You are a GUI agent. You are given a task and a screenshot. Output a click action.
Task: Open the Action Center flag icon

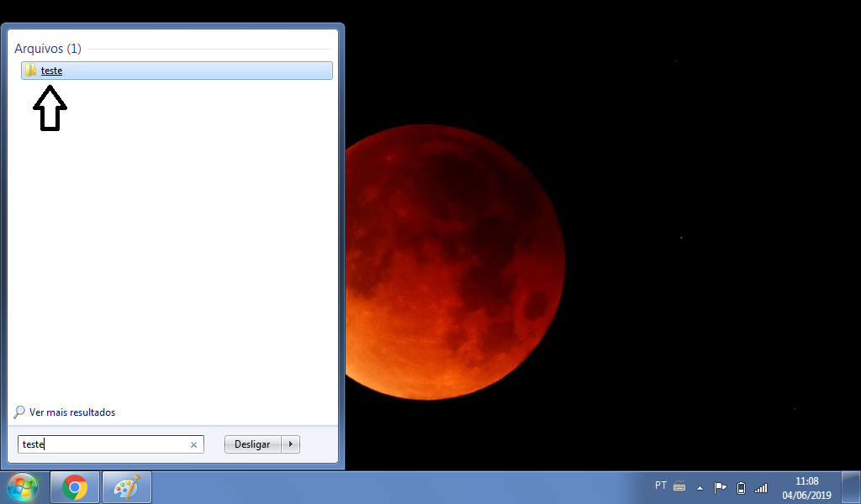coord(720,487)
